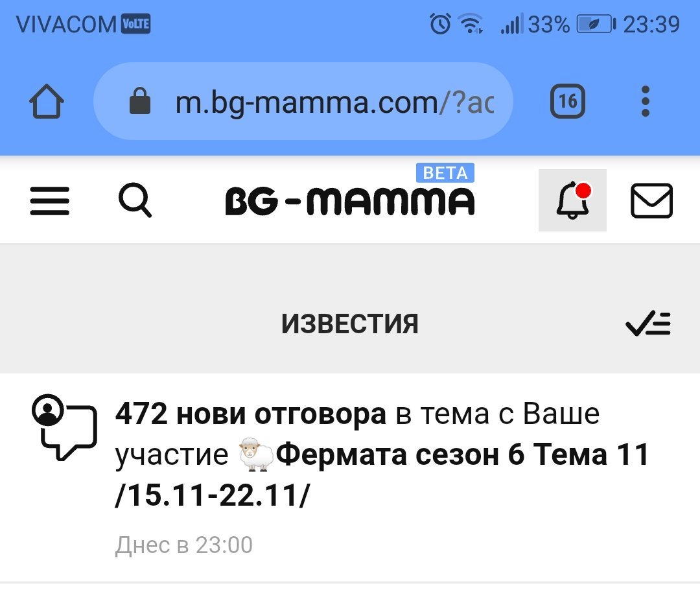Go to browser home page
Screen dimensions: 700x601
tap(47, 102)
